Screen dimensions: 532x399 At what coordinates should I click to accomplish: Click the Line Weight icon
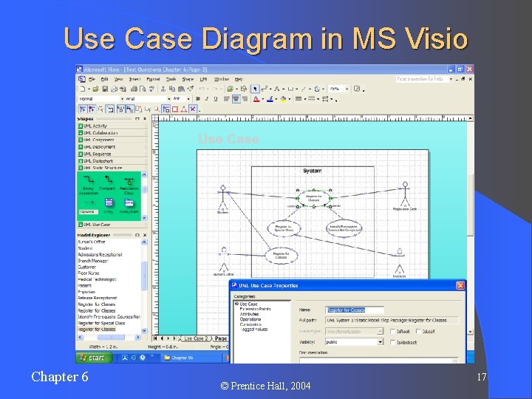tap(299, 99)
